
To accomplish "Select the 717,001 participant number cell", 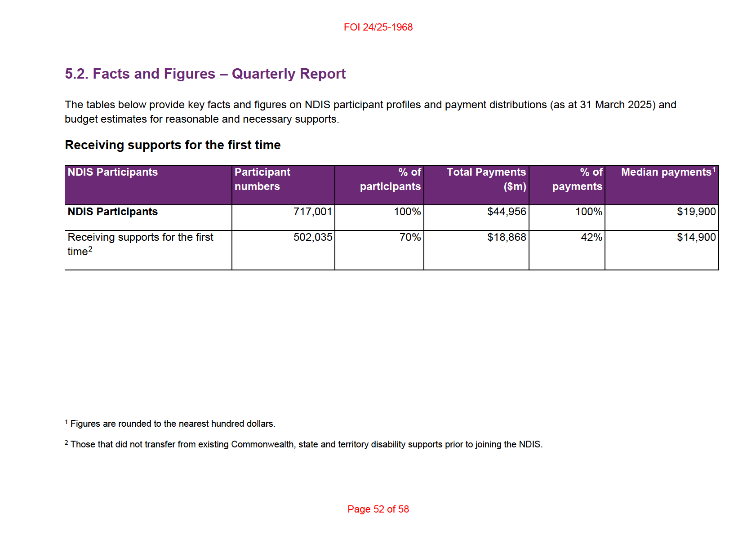I will (283, 218).
